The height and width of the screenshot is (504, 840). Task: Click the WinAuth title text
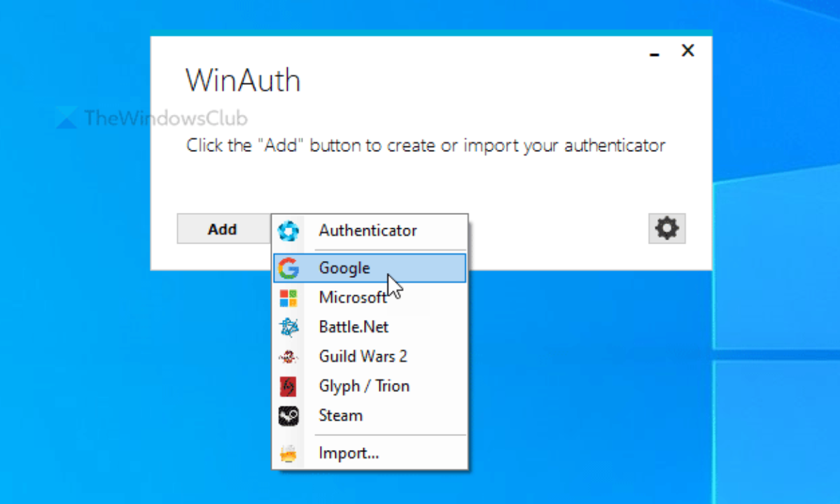point(243,80)
